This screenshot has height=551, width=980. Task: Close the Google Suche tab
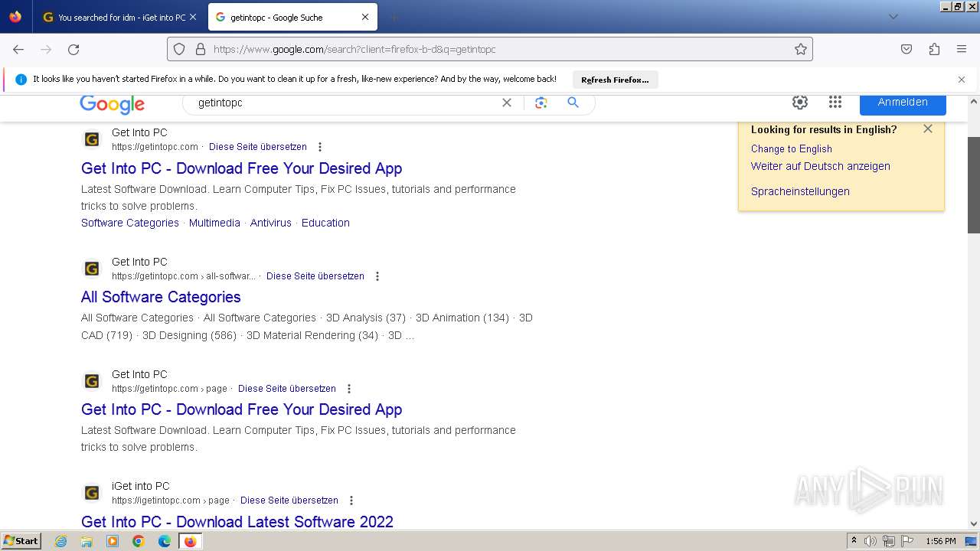pyautogui.click(x=365, y=17)
